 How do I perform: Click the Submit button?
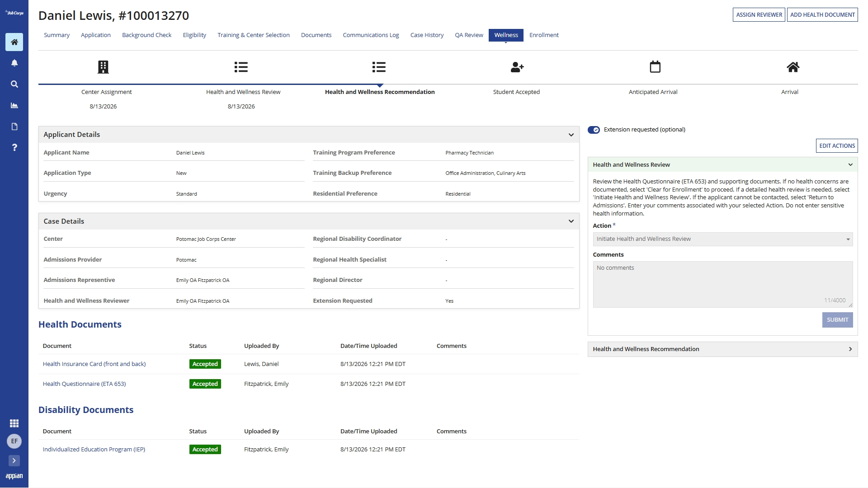click(x=837, y=320)
